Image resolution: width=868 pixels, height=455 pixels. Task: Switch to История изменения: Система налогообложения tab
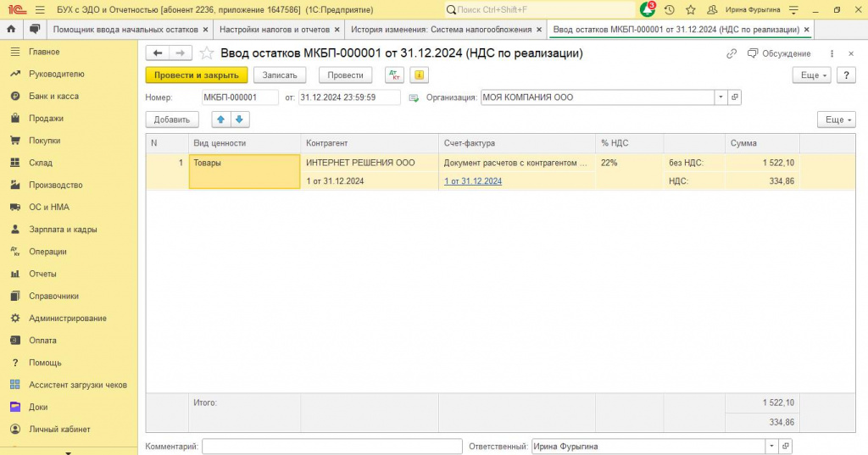(x=441, y=30)
